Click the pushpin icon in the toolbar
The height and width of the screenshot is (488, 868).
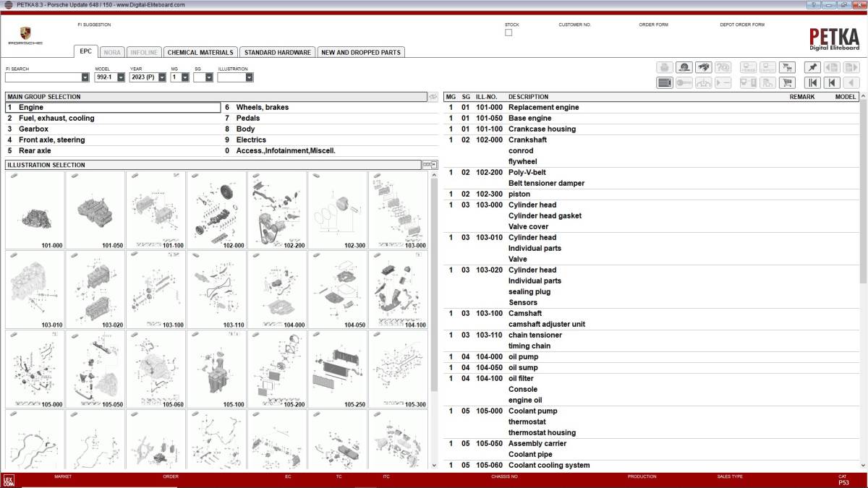pyautogui.click(x=812, y=67)
